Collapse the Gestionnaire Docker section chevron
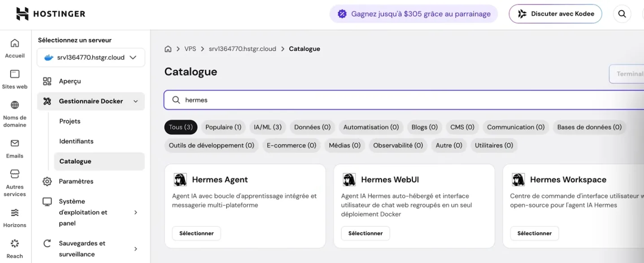 136,102
